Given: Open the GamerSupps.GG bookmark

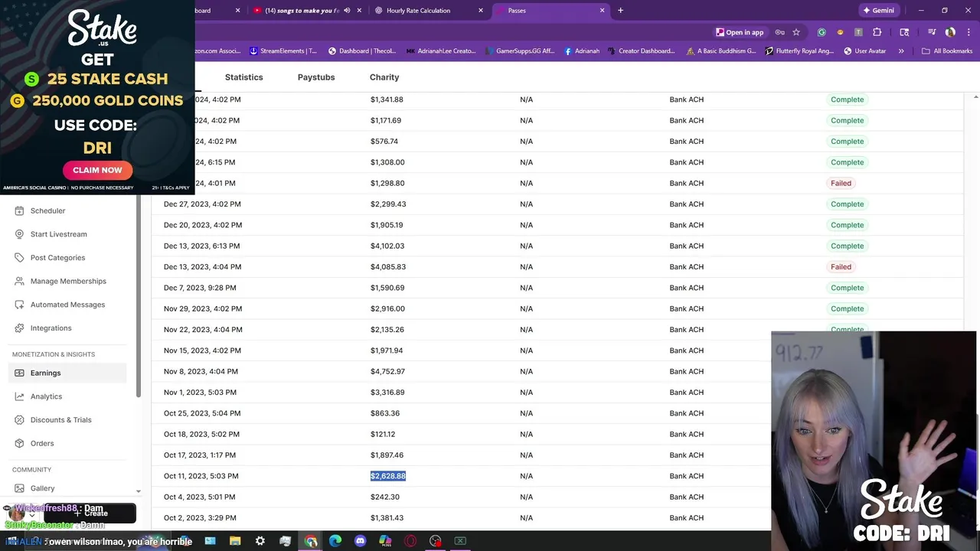Looking at the screenshot, I should click(x=519, y=51).
